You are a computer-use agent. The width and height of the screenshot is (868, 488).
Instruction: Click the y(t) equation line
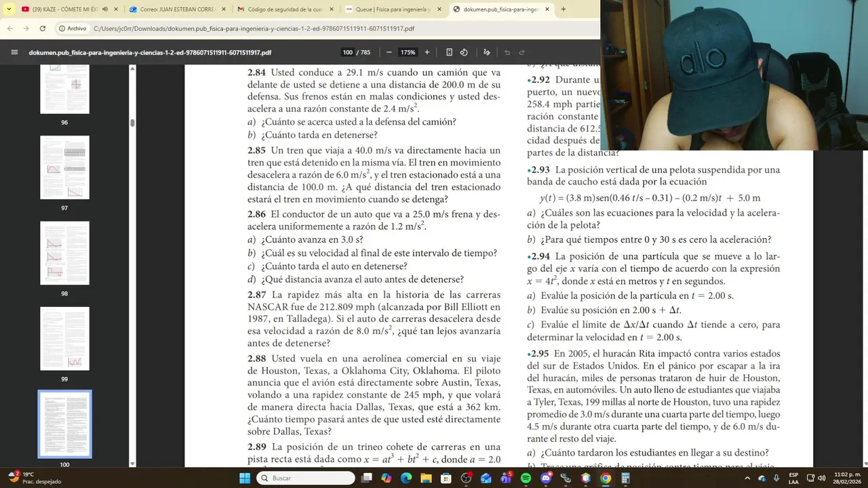(x=650, y=198)
